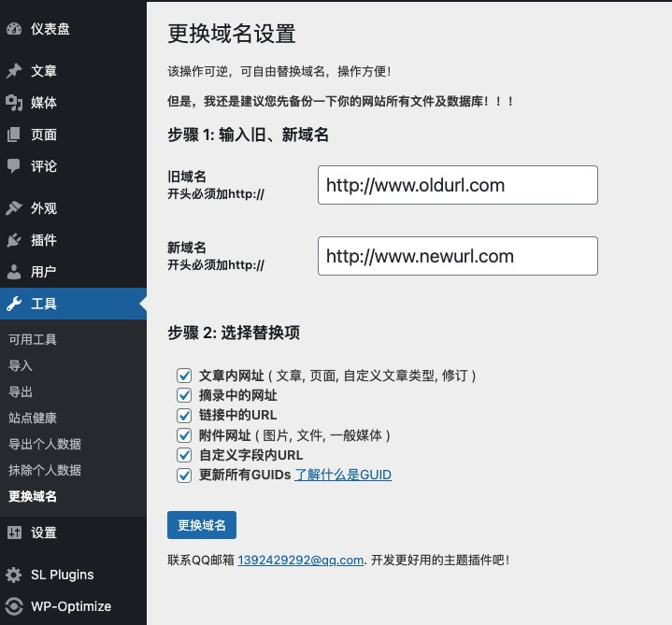Click the Dashboard gauge icon

pyautogui.click(x=14, y=29)
